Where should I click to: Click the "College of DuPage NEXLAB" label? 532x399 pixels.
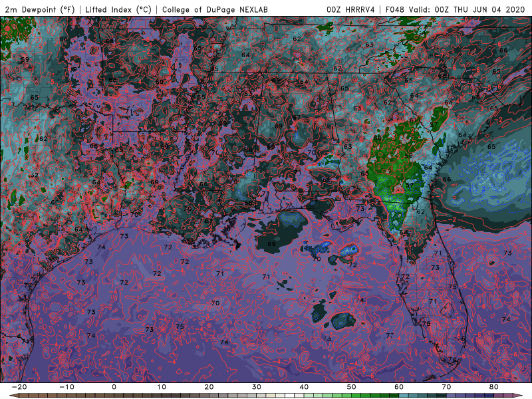215,9
